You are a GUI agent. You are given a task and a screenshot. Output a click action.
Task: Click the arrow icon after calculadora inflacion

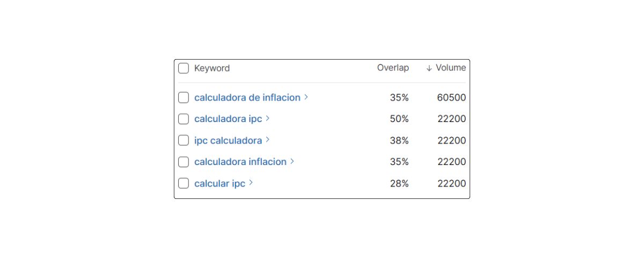(292, 161)
